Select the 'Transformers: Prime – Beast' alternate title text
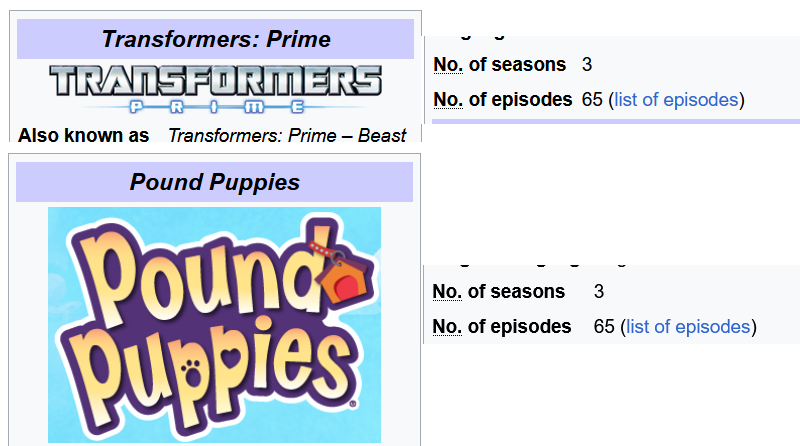The width and height of the screenshot is (800, 446). [x=287, y=135]
